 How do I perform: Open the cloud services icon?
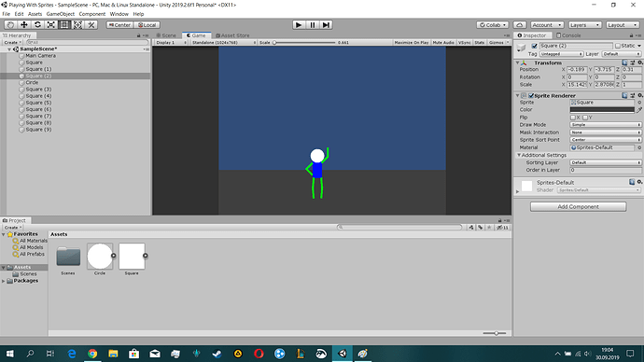520,25
